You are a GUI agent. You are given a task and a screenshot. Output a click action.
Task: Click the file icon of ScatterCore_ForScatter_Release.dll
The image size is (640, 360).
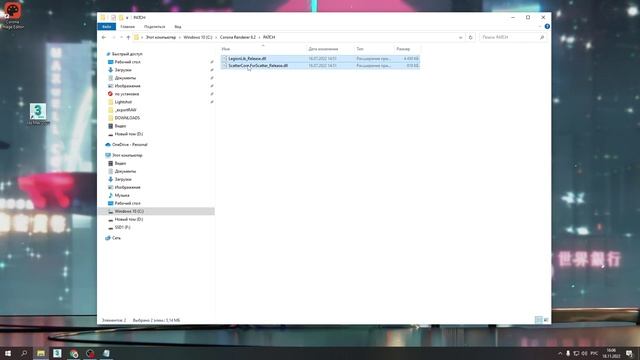[224, 65]
